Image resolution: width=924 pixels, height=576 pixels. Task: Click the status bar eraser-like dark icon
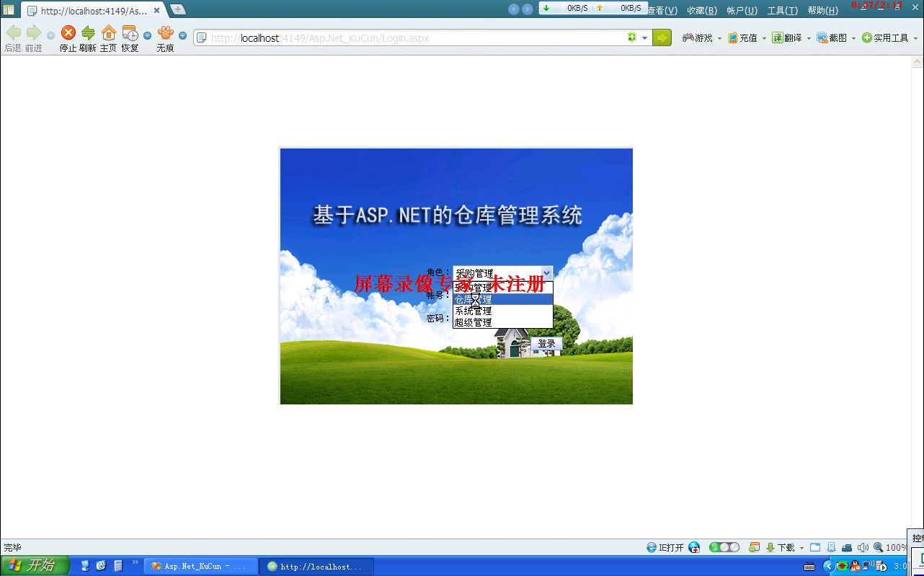pyautogui.click(x=847, y=547)
